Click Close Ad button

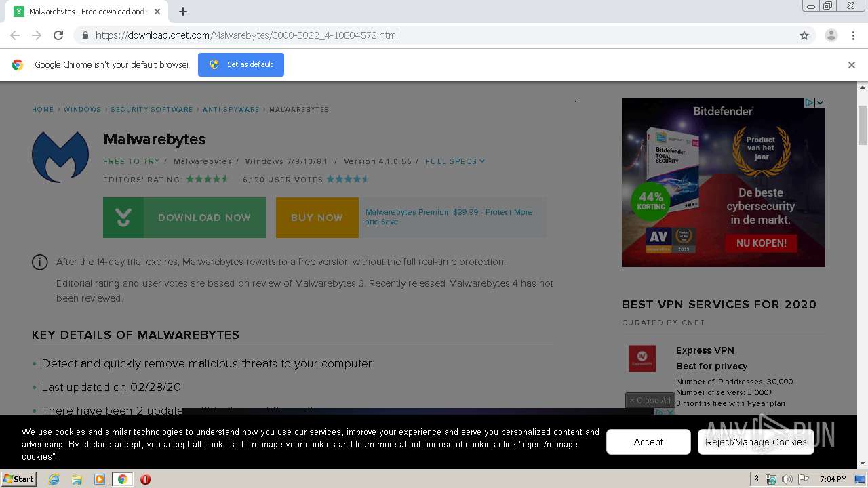click(x=650, y=400)
